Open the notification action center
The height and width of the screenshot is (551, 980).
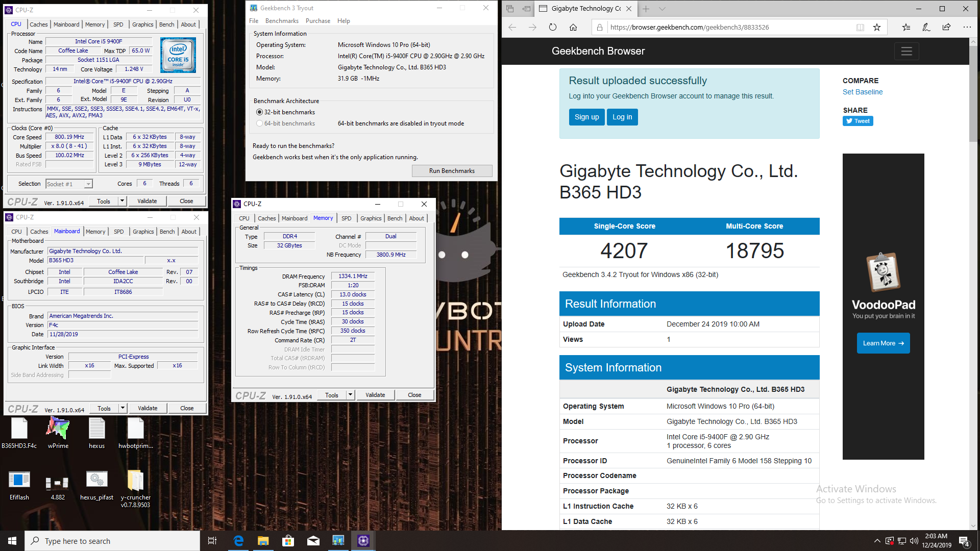[x=964, y=541]
